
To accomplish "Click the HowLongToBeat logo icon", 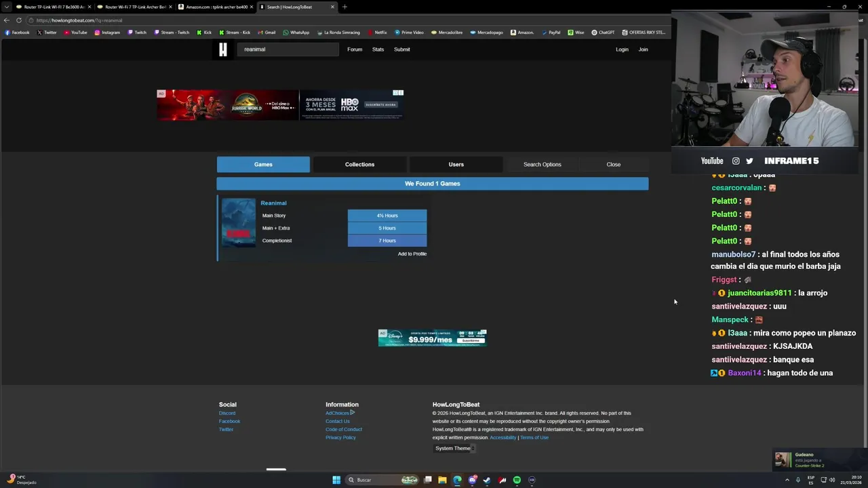I will [x=222, y=49].
